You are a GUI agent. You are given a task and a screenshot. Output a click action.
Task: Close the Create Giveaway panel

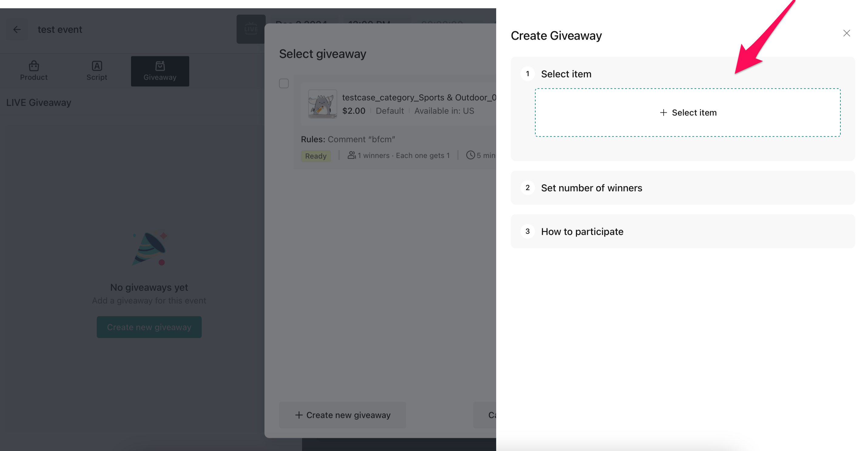(x=846, y=33)
